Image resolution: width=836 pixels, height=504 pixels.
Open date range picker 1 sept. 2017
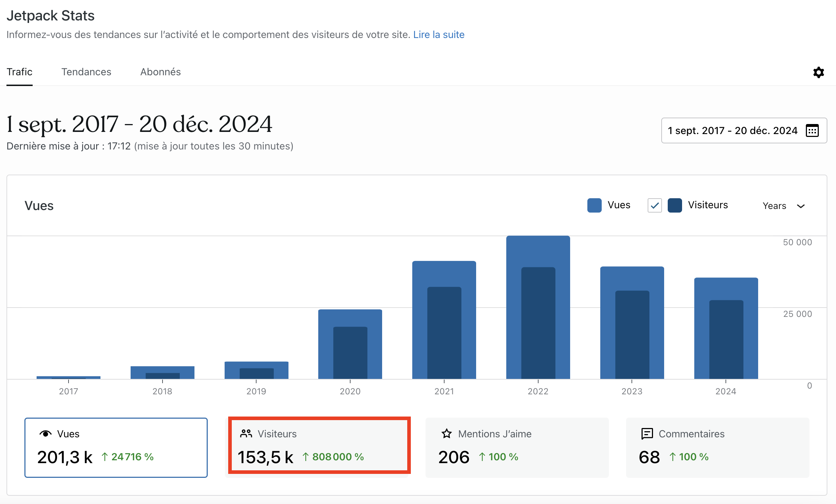pos(732,130)
